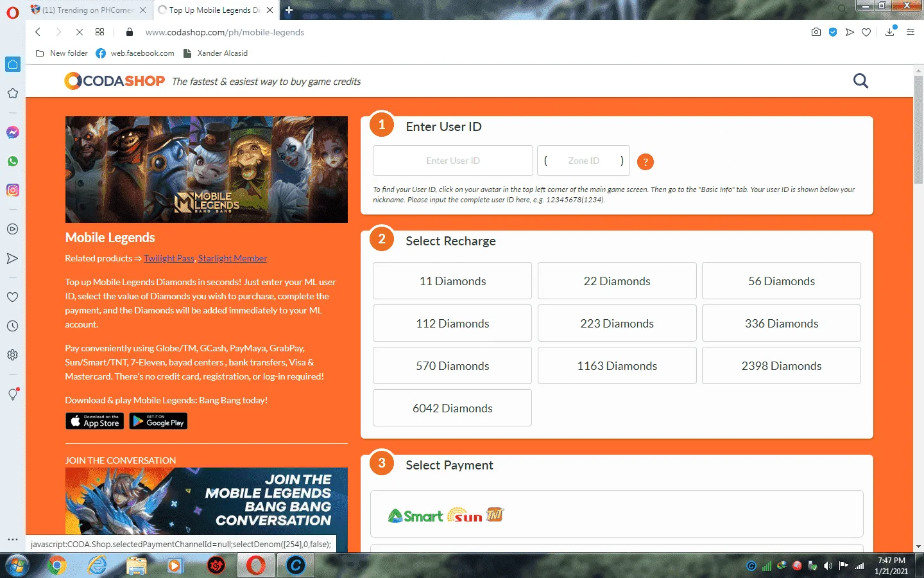Image resolution: width=924 pixels, height=578 pixels.
Task: Open the Twilight Pass link
Action: (169, 258)
